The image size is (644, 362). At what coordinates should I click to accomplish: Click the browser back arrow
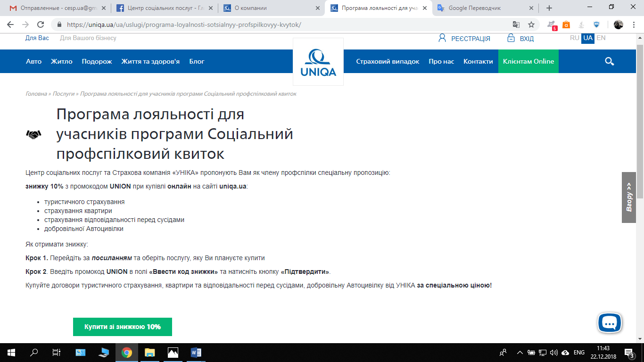coord(10,25)
